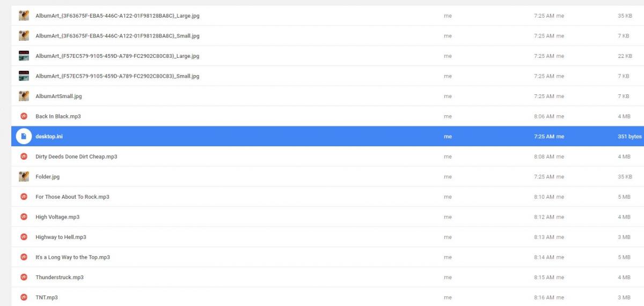Click the 8:15 AM modified time
This screenshot has height=306, width=644.
(544, 277)
